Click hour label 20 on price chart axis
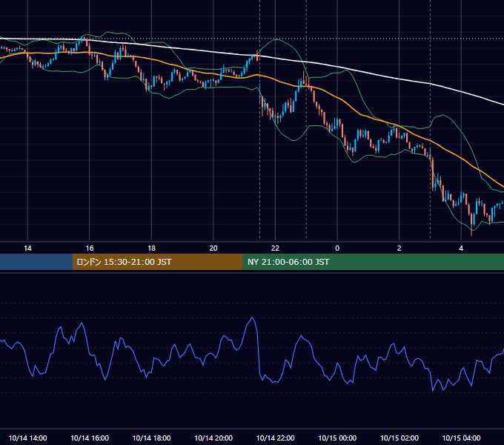The image size is (504, 445). [213, 248]
